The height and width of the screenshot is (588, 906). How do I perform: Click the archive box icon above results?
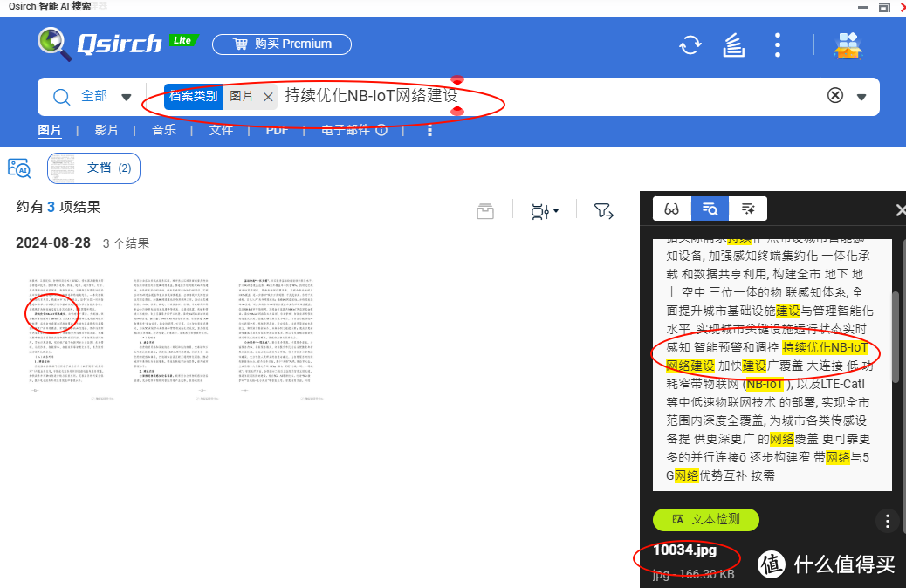(x=485, y=210)
